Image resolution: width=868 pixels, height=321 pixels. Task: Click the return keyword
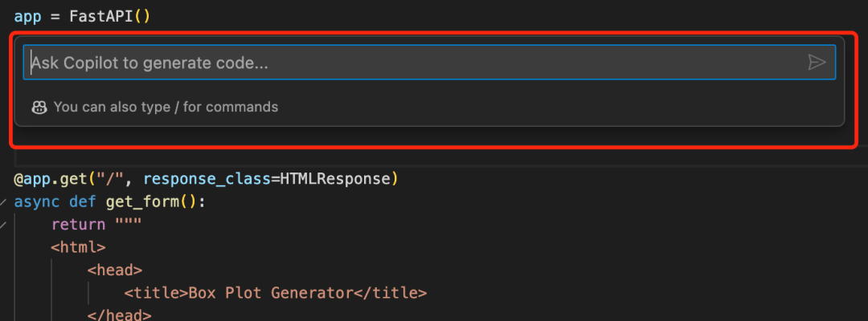pyautogui.click(x=78, y=225)
